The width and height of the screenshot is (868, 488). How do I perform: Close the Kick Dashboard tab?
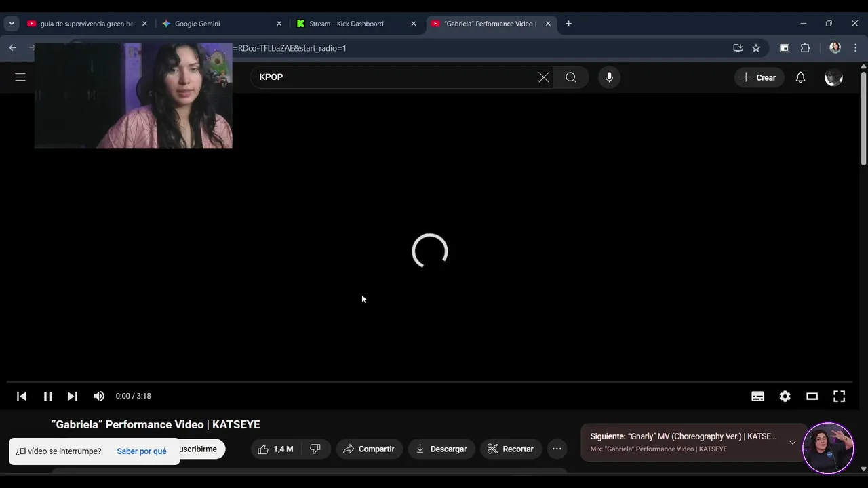414,24
